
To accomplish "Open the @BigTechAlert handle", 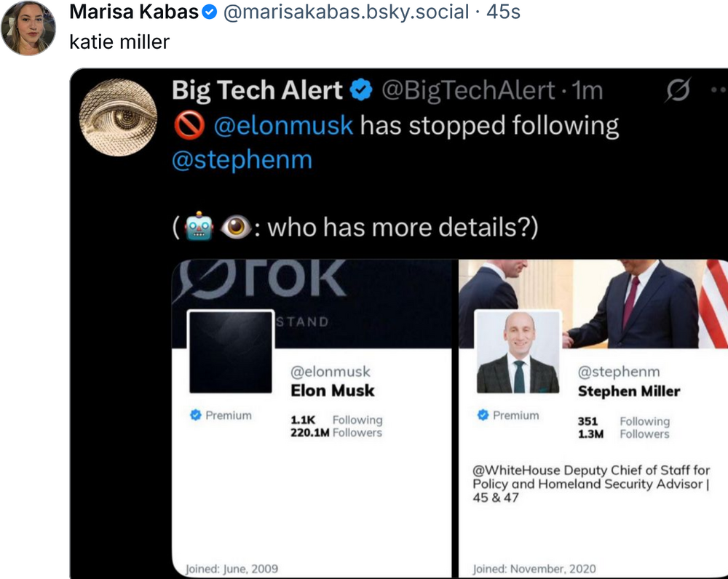I will pyautogui.click(x=468, y=90).
